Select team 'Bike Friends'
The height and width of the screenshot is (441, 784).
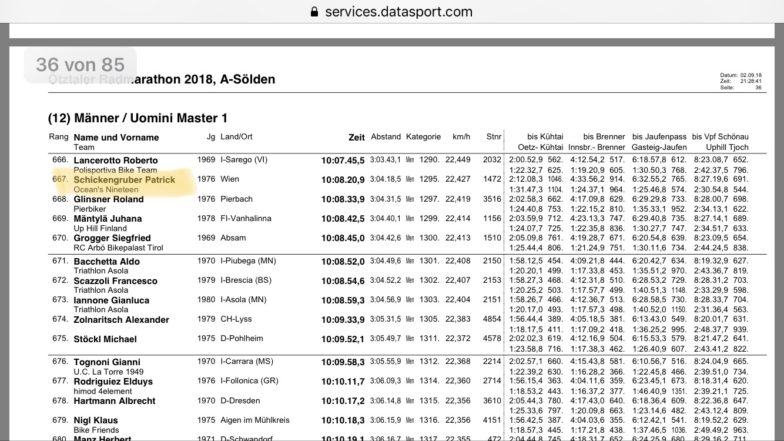coord(96,430)
